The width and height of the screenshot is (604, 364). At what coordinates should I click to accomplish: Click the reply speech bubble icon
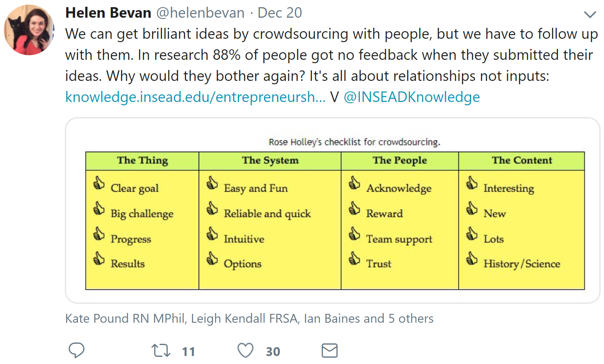coord(77,351)
